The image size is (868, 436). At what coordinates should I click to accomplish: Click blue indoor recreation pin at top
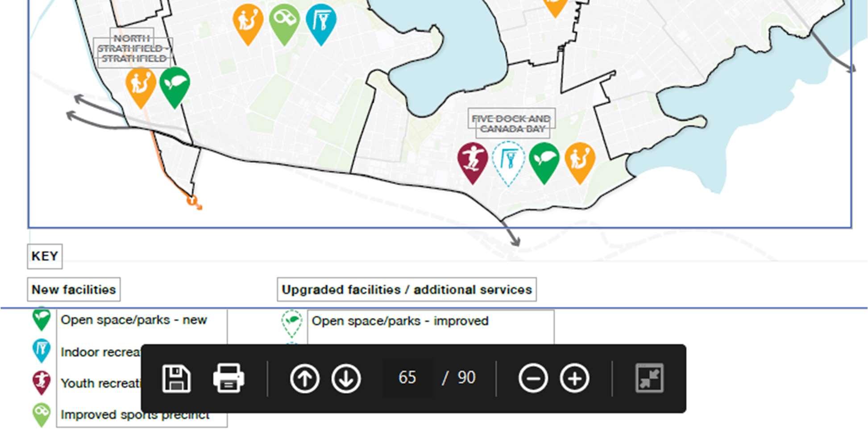[321, 24]
